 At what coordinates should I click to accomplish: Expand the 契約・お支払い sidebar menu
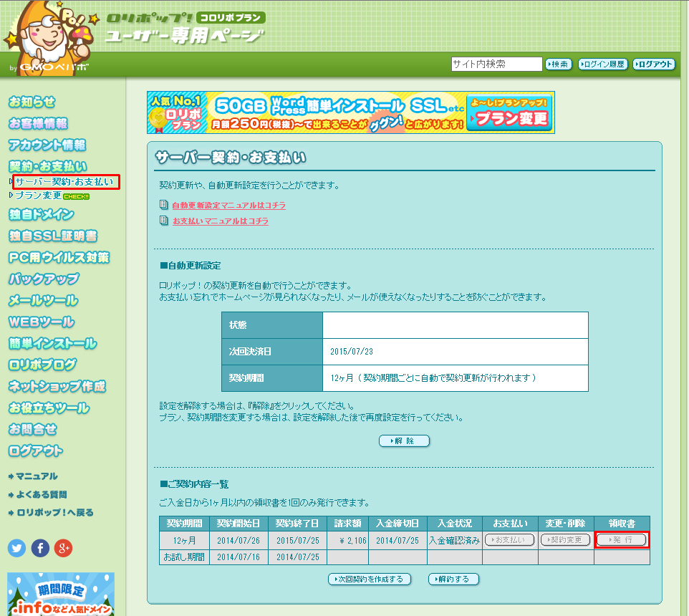48,166
